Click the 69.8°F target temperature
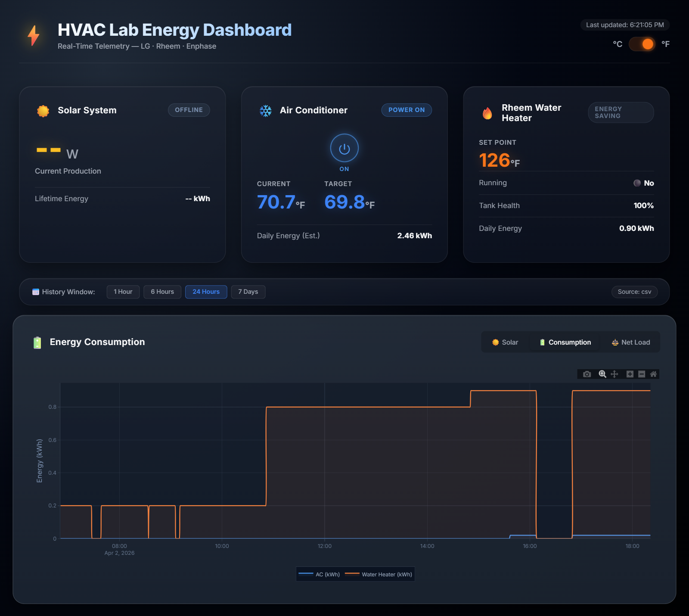The image size is (689, 616). 349,202
